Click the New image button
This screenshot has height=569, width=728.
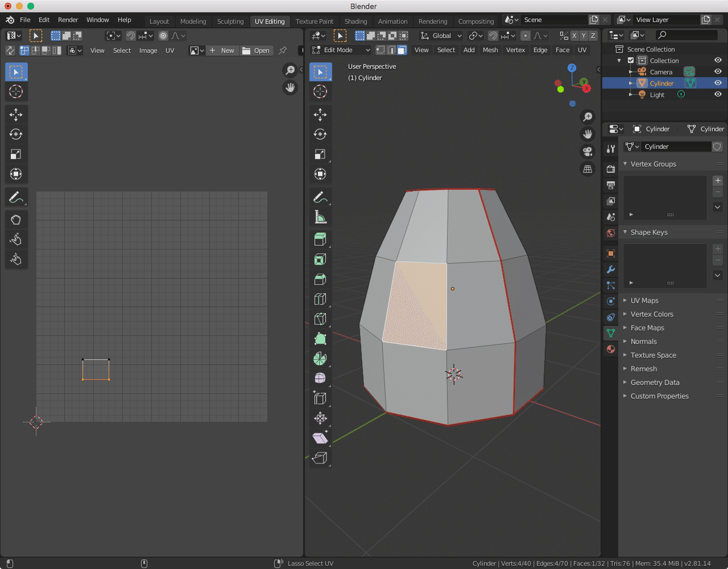pyautogui.click(x=221, y=50)
